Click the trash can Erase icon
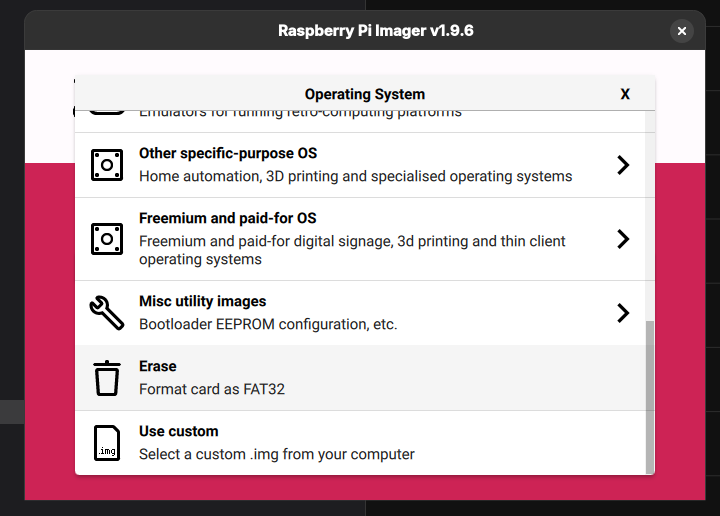 pyautogui.click(x=107, y=378)
